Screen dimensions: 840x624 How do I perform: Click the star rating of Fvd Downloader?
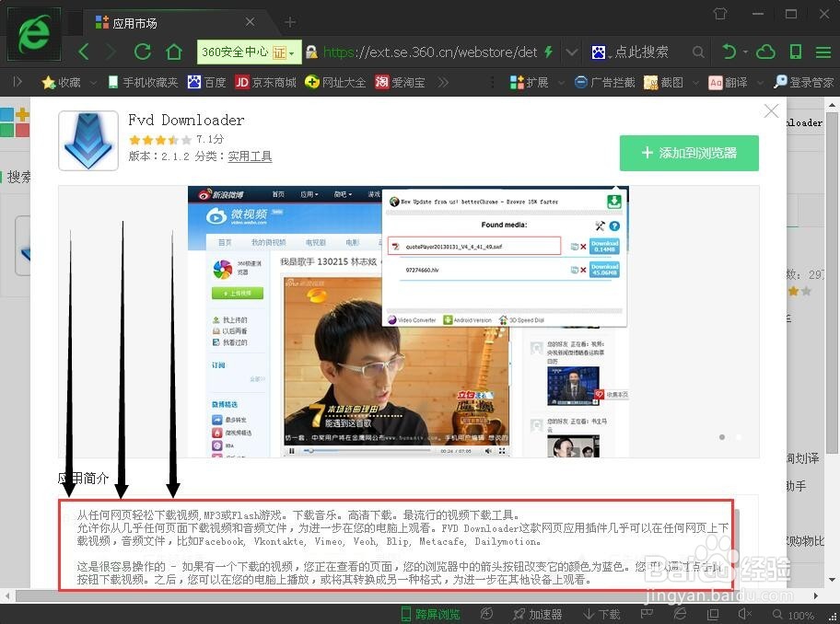159,140
